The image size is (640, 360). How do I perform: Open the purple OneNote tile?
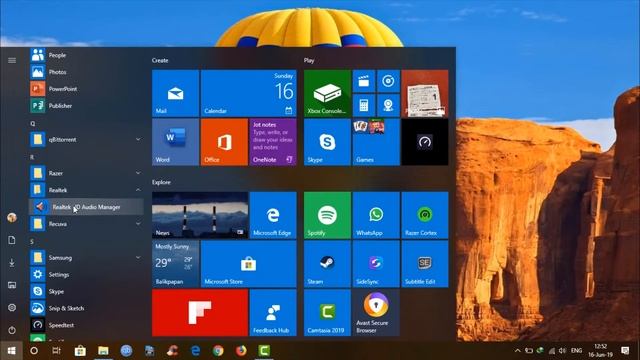coord(273,142)
